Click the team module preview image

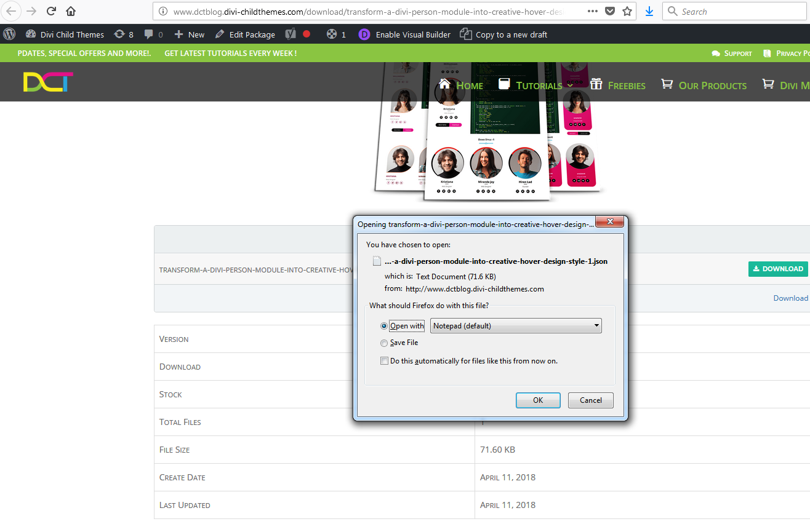coord(489,132)
